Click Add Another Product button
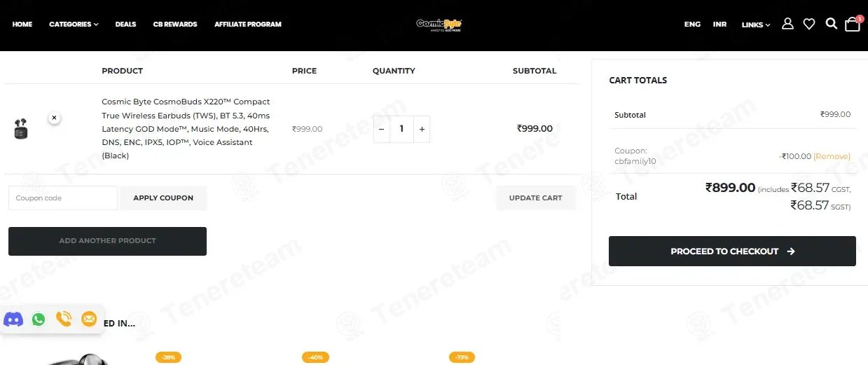The height and width of the screenshot is (365, 868). point(107,241)
